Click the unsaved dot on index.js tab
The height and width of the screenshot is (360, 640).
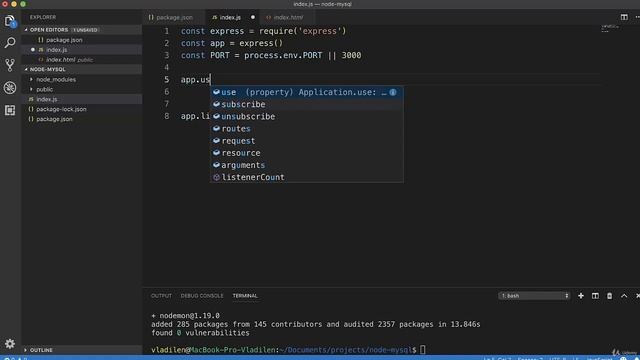[x=253, y=17]
